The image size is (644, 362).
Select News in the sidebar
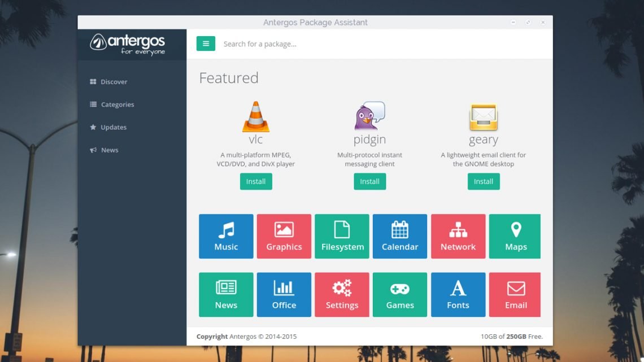pyautogui.click(x=109, y=150)
